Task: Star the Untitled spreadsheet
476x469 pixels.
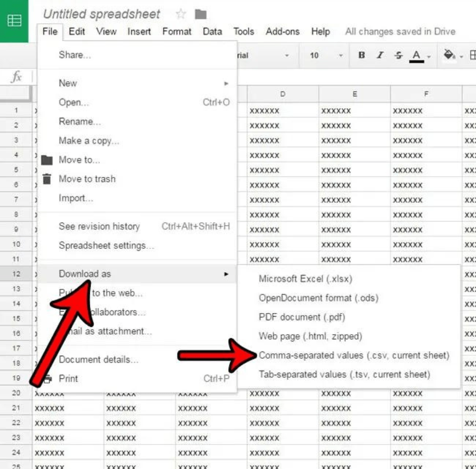Action: point(180,14)
